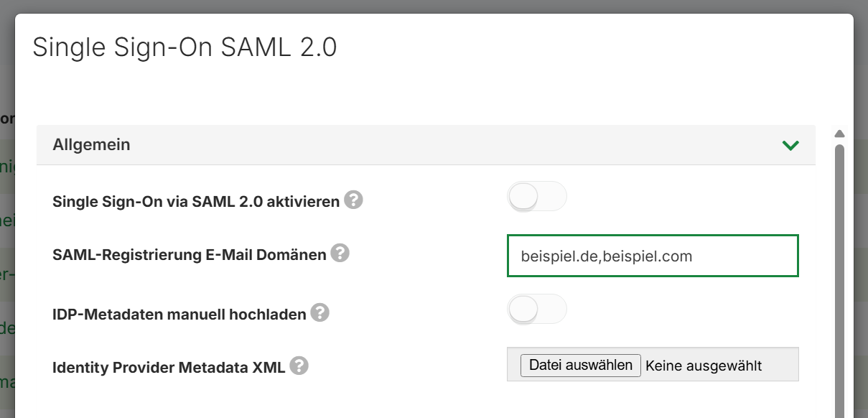
Task: Enable Single Sign-On via SAML 2.0 switch
Action: pos(537,197)
